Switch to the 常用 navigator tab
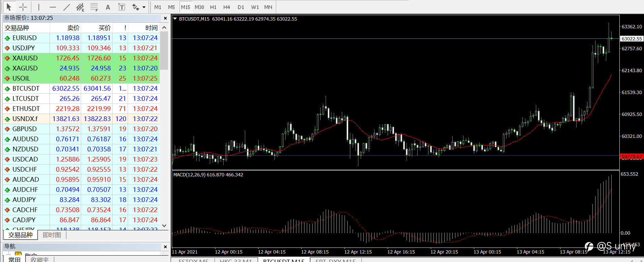This screenshot has width=644, height=262. [14, 259]
